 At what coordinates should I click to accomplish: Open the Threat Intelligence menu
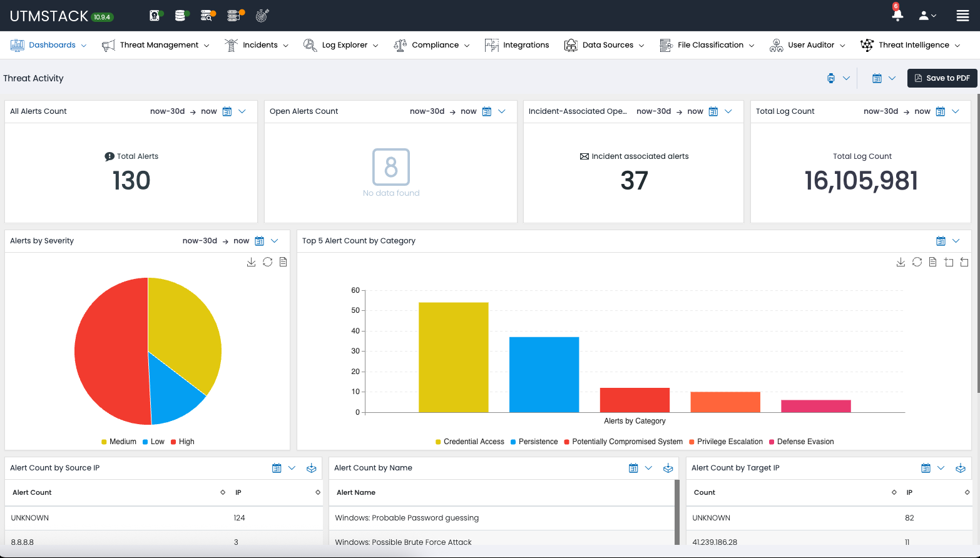click(x=910, y=45)
